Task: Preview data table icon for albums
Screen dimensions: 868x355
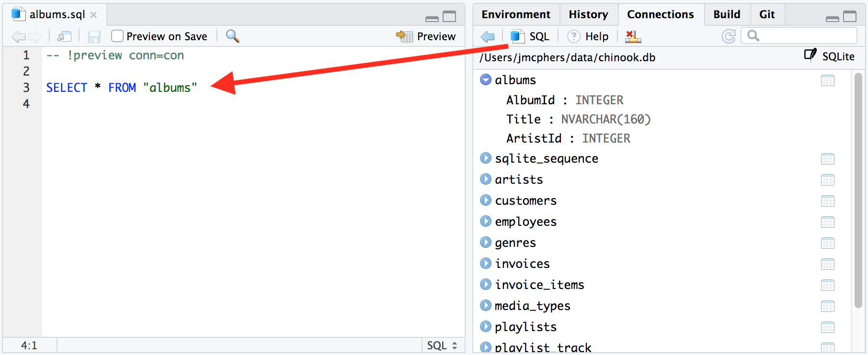Action: [x=827, y=80]
